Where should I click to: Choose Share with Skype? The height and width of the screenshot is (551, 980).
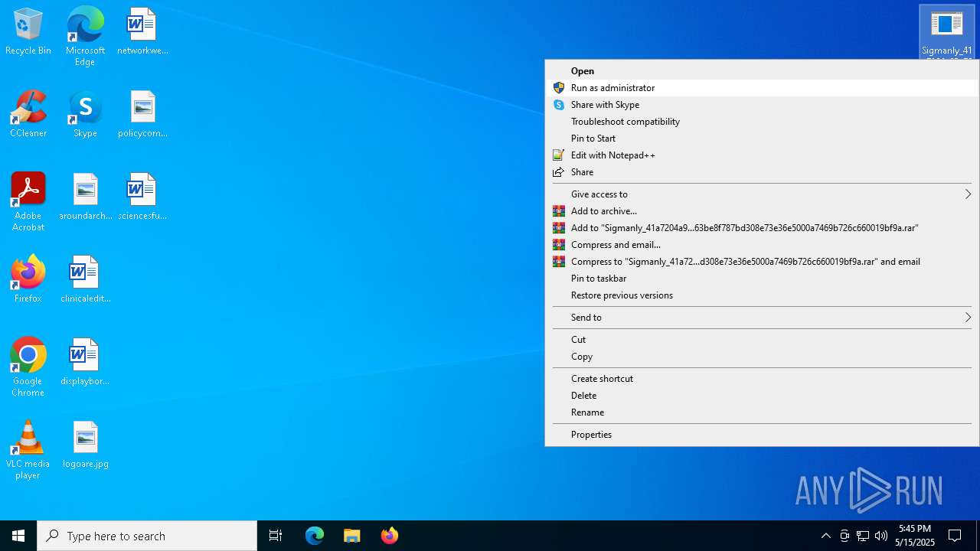(762, 105)
